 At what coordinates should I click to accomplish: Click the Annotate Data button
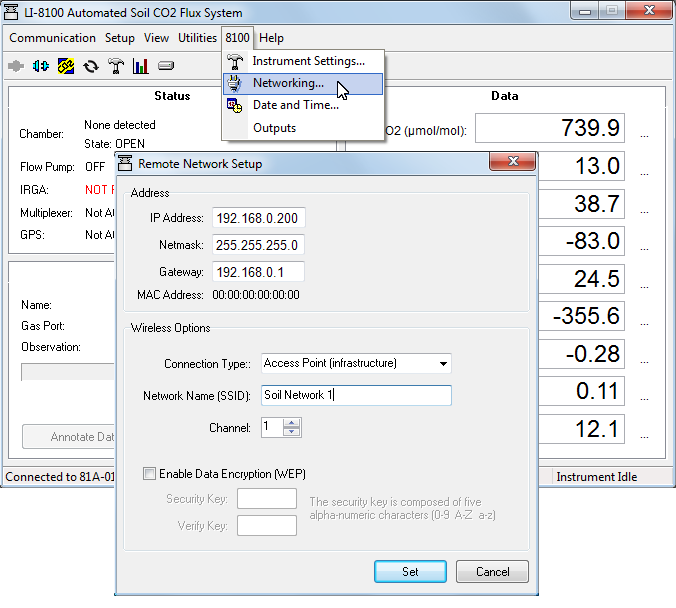click(69, 437)
